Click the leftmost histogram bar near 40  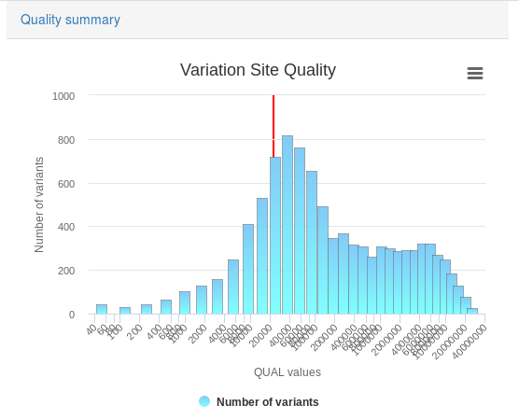102,309
